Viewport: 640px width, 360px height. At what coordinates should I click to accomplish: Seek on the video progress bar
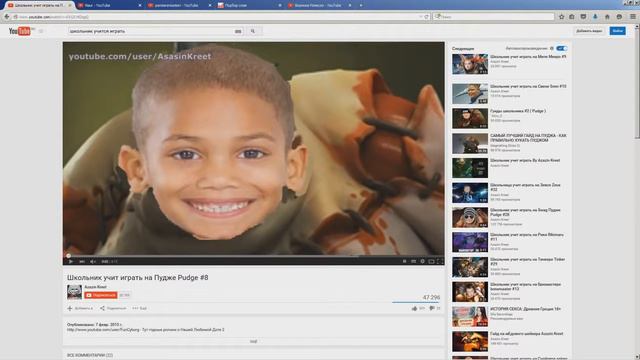point(253,256)
